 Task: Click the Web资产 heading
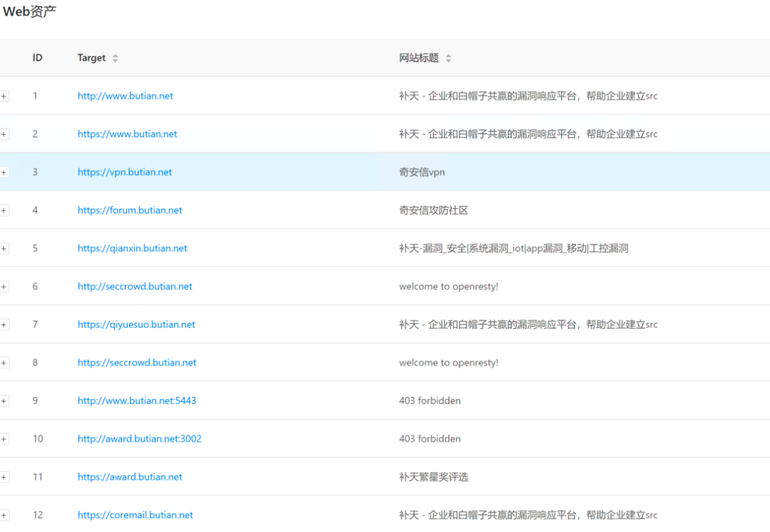point(29,11)
